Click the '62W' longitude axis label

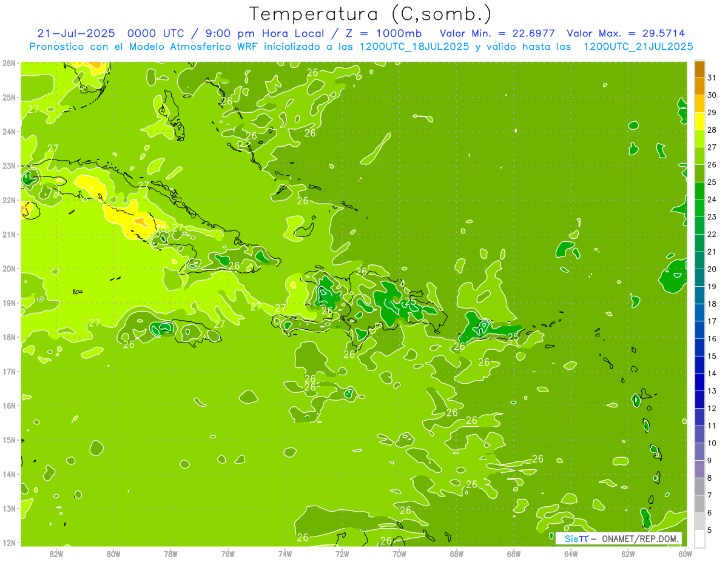tap(628, 554)
